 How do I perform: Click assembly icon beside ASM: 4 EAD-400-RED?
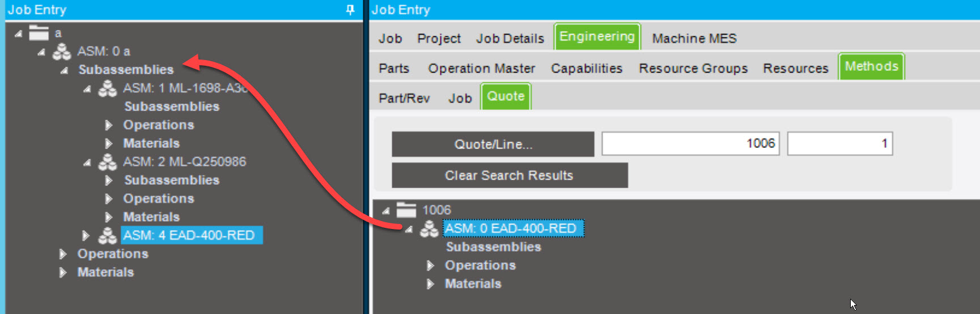pos(108,235)
